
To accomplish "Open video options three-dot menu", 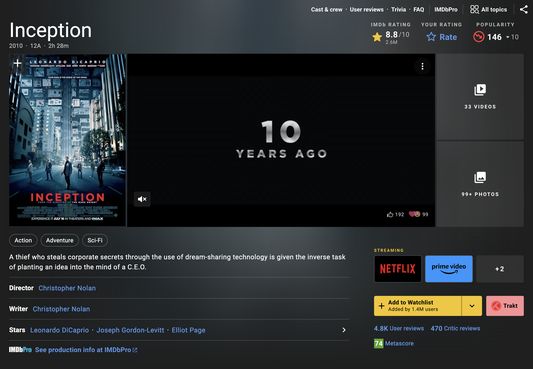I will pos(422,66).
